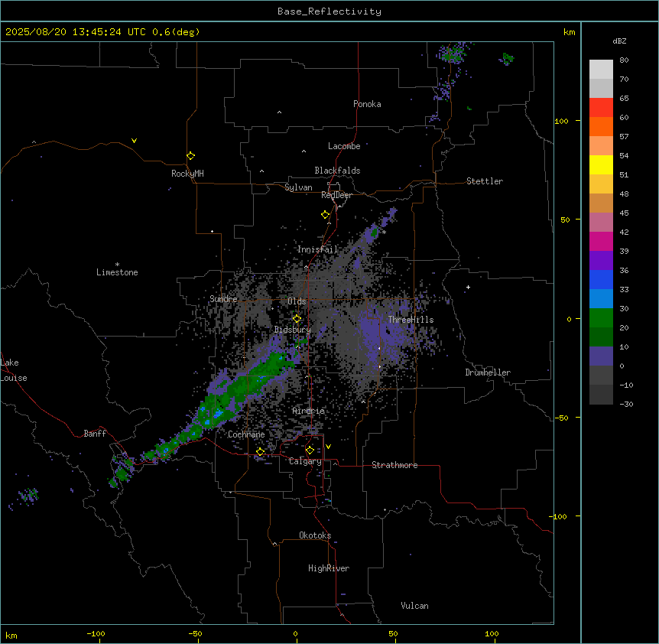
Task: Select the Drumheller label
Action: 488,372
